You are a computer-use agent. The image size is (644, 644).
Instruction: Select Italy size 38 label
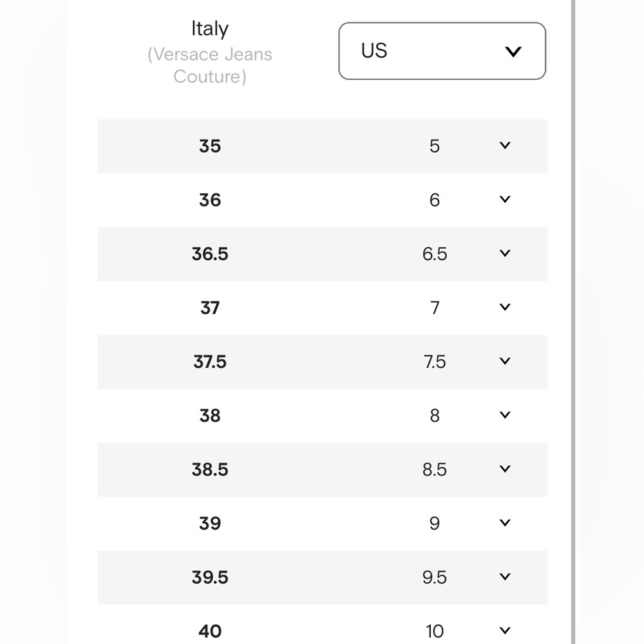[x=210, y=415]
